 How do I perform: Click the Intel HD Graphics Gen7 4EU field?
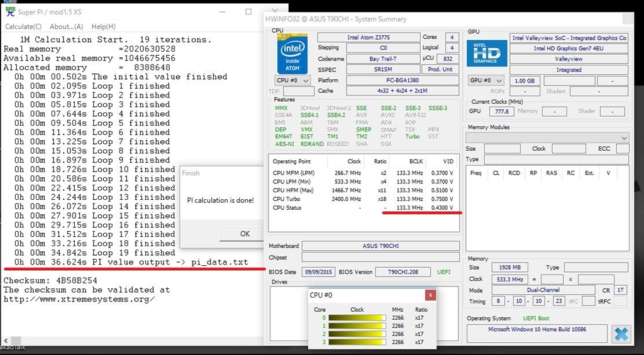pos(569,48)
